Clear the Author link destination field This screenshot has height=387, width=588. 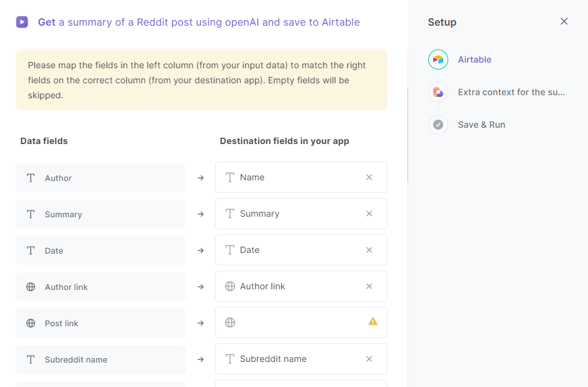369,286
